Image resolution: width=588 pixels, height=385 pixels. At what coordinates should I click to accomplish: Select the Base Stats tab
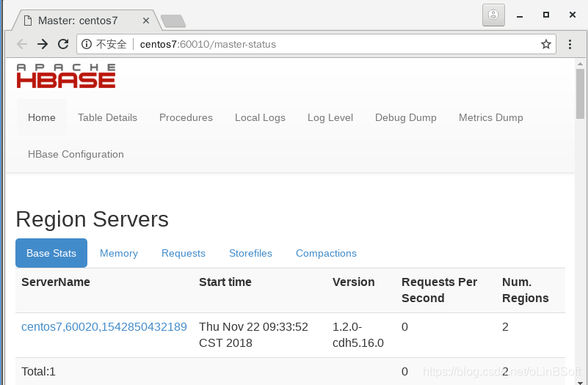51,253
